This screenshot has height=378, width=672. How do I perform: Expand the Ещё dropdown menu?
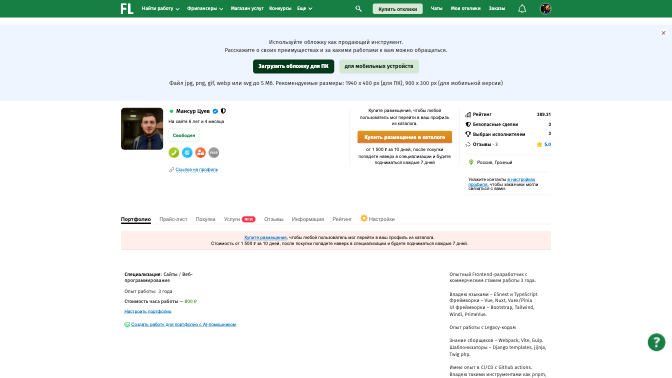pyautogui.click(x=304, y=9)
